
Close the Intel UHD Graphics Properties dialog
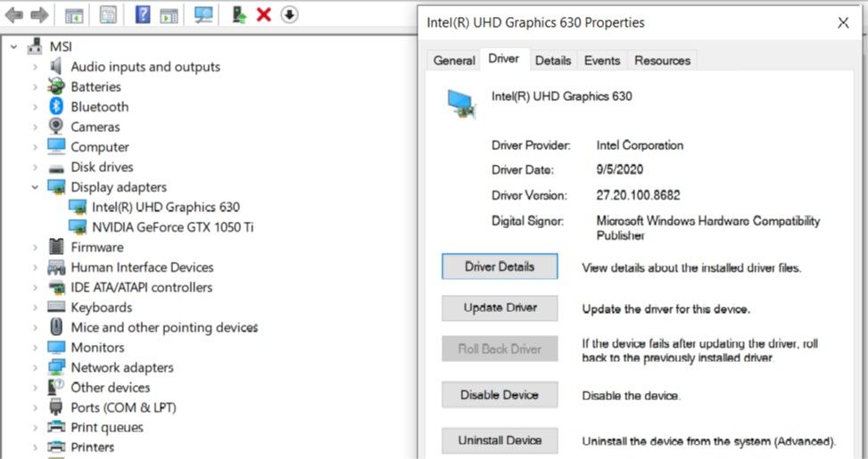pos(843,22)
